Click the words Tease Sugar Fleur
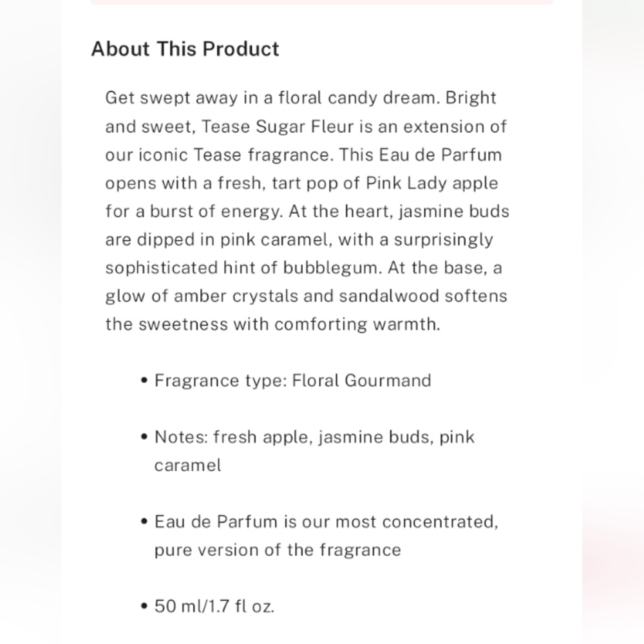The width and height of the screenshot is (644, 644). pos(277,126)
